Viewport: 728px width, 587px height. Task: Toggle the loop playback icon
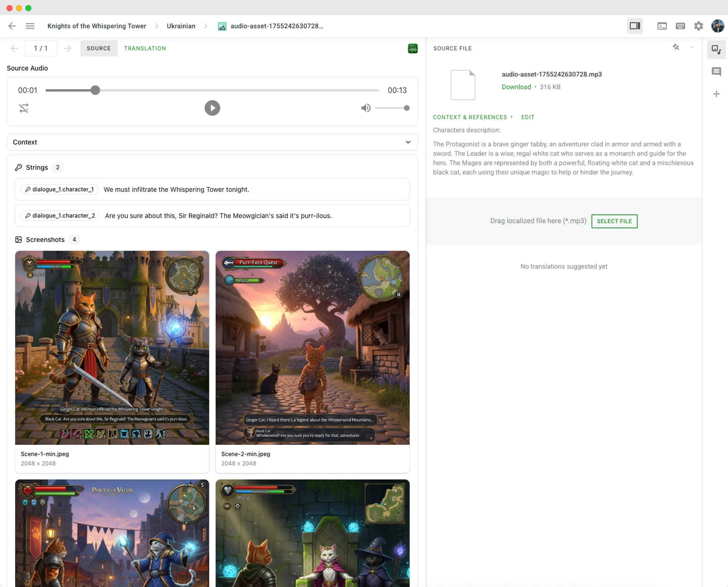pyautogui.click(x=24, y=108)
